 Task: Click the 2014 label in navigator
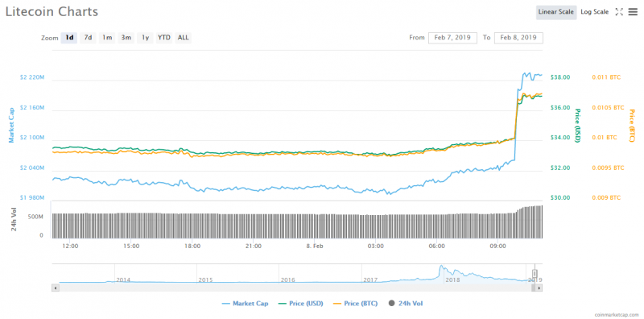123,280
